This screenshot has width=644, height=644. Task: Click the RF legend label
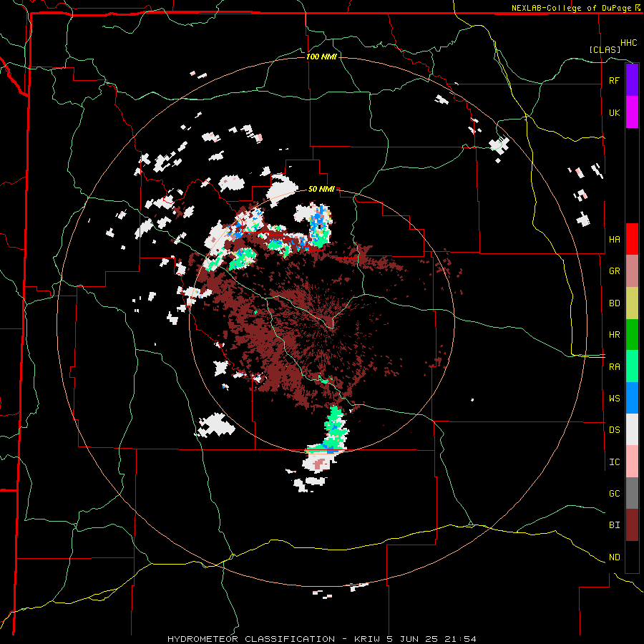tap(614, 80)
